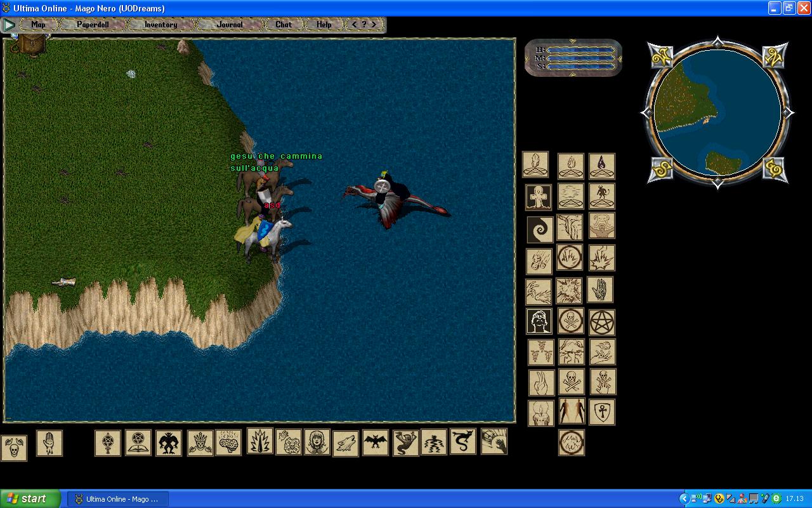812x508 pixels.
Task: Cast the dark flame pentagram spell icon
Action: (x=601, y=166)
